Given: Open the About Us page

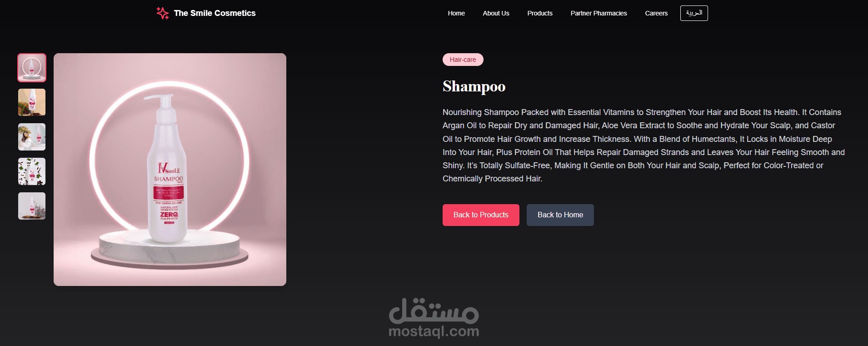Looking at the screenshot, I should coord(496,13).
